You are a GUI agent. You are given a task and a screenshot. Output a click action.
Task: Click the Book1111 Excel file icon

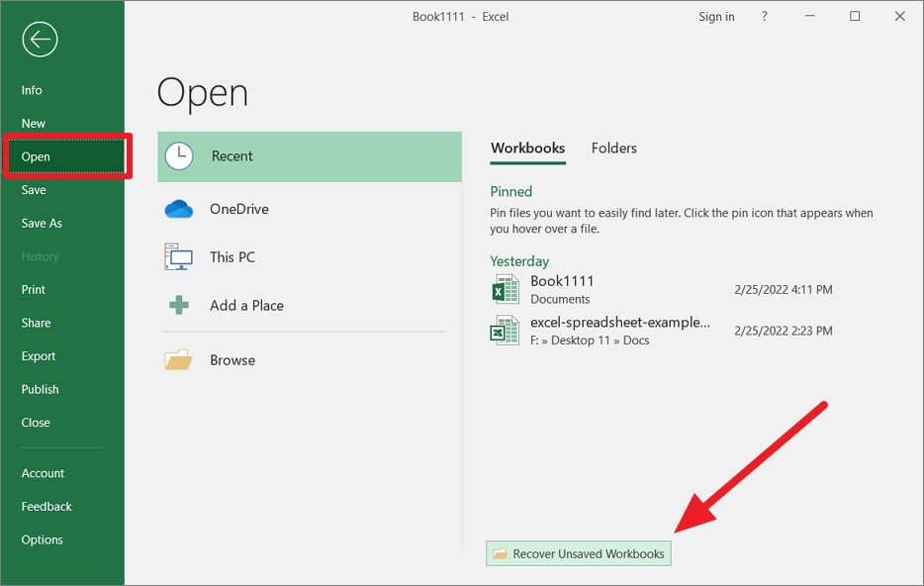[x=505, y=289]
